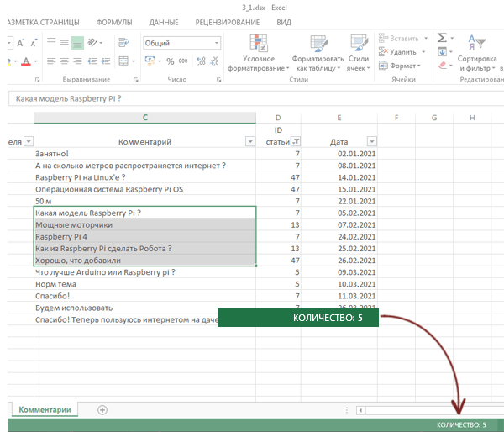The height and width of the screenshot is (432, 504).
Task: Toggle center horizontal alignment
Action: (x=64, y=61)
